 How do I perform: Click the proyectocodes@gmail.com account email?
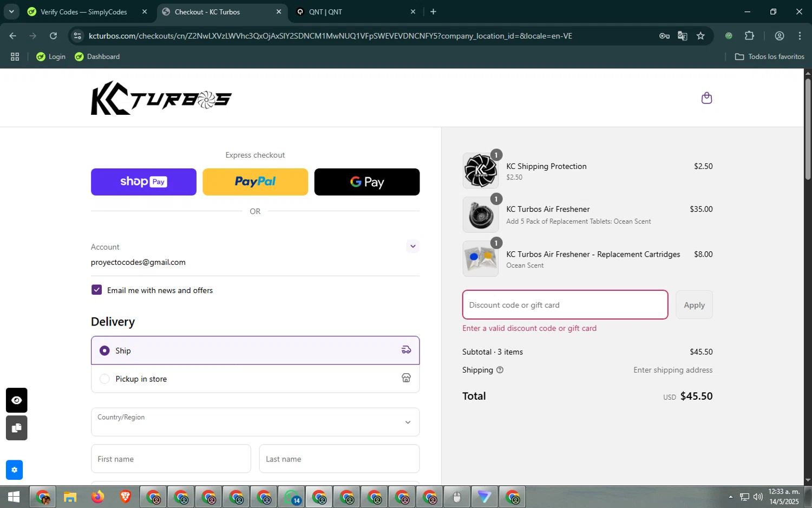(x=138, y=262)
